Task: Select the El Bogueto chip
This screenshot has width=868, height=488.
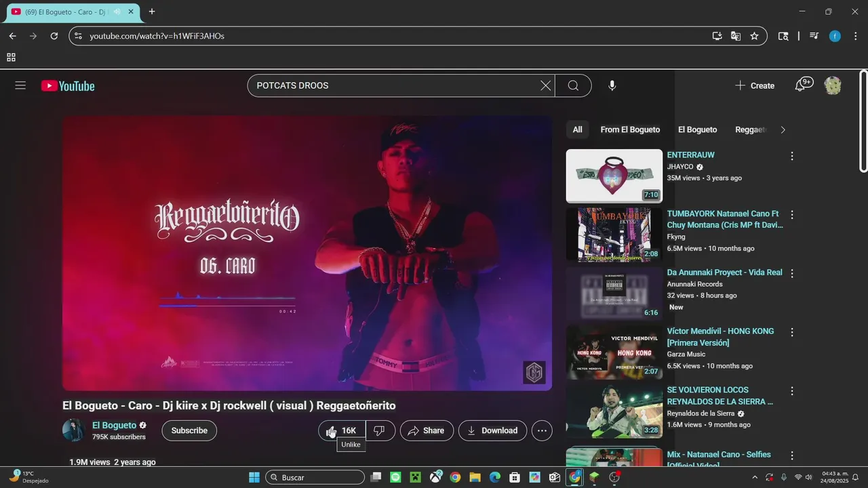Action: click(x=697, y=129)
